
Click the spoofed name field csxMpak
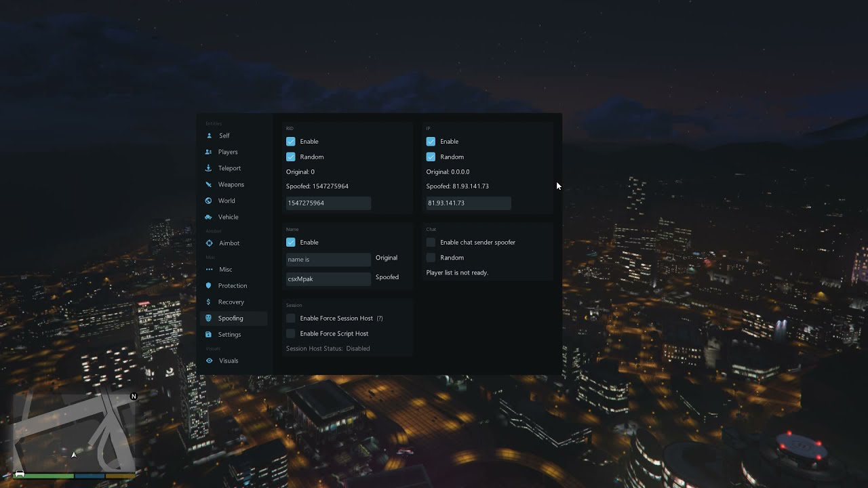(328, 279)
